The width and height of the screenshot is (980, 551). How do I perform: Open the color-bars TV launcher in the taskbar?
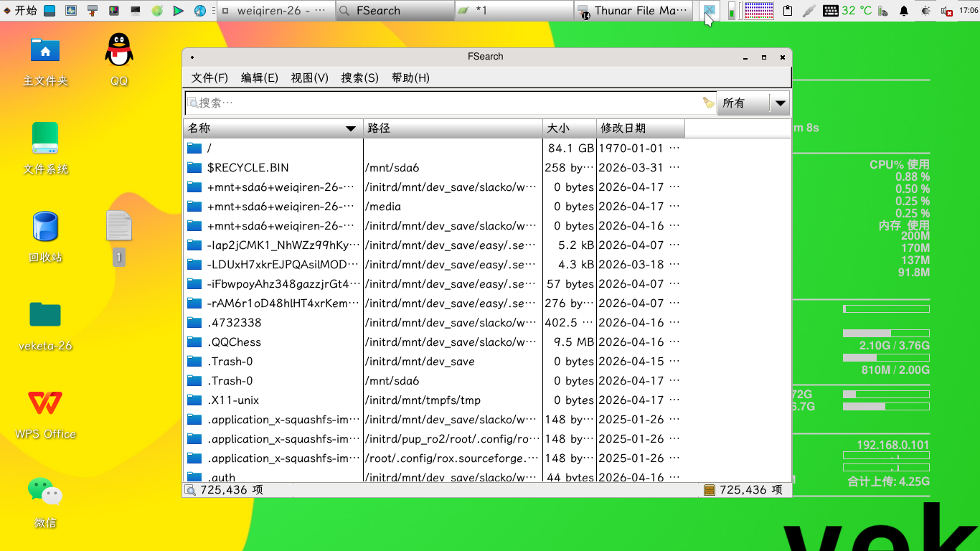(x=114, y=11)
